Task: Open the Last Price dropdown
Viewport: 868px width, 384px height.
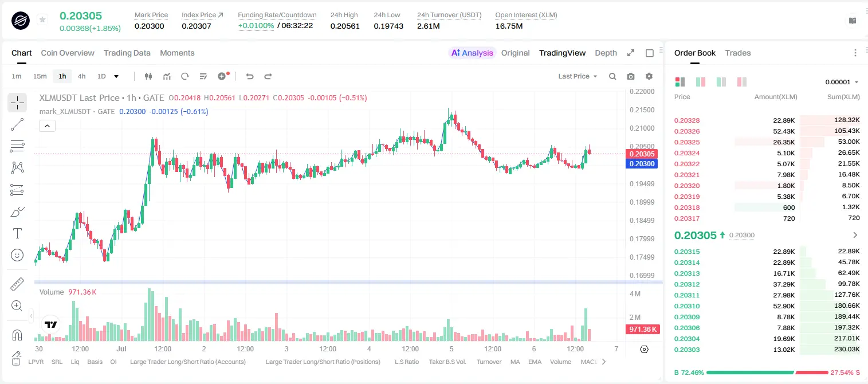Action: click(578, 76)
